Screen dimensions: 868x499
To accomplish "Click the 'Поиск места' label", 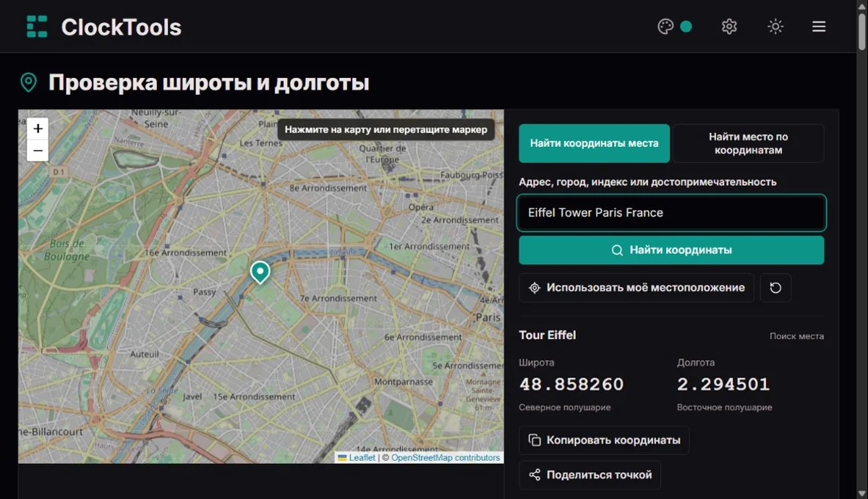I will (796, 336).
